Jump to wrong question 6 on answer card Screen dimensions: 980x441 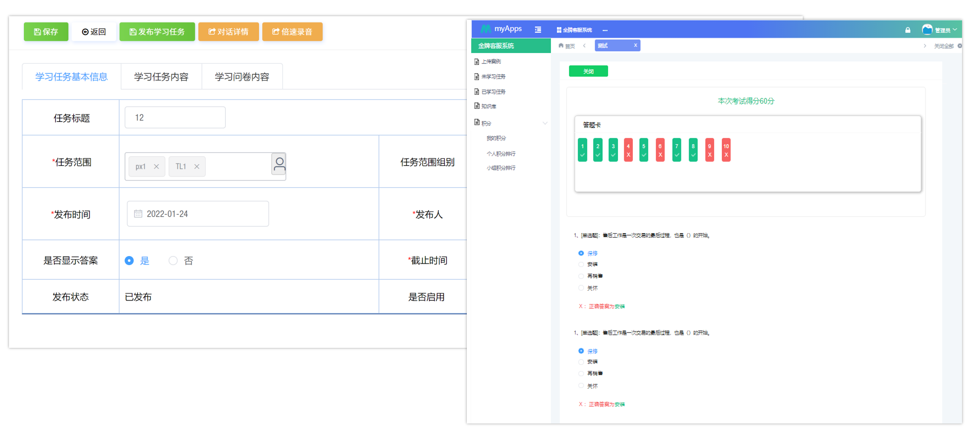660,150
